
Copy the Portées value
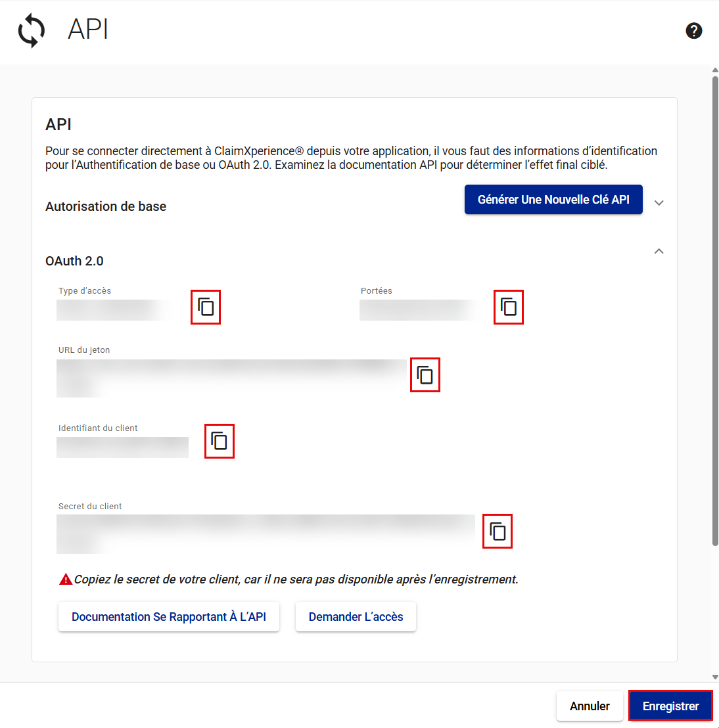(x=509, y=307)
